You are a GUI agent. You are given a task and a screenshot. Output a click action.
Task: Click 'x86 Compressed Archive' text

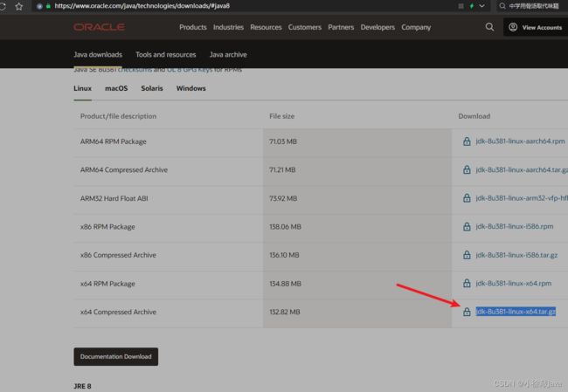coord(118,255)
